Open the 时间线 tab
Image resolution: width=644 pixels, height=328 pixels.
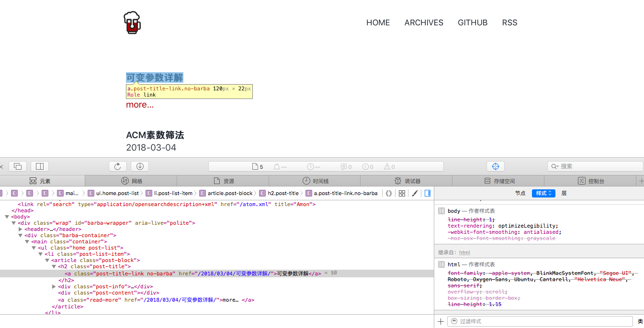pos(315,181)
